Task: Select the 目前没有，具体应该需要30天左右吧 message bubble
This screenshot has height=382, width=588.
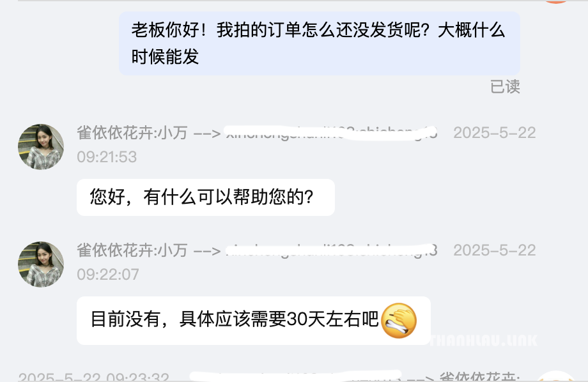Action: (x=254, y=321)
